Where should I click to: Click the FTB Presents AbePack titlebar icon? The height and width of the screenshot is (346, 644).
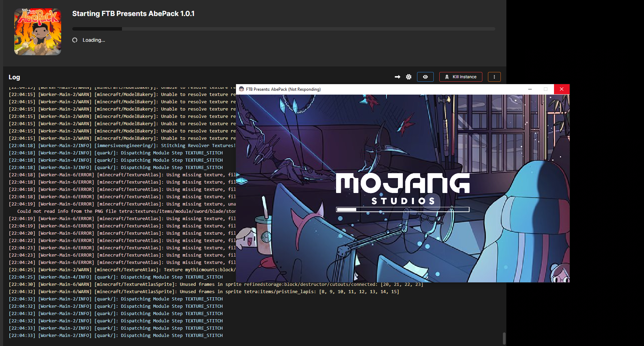pos(241,89)
